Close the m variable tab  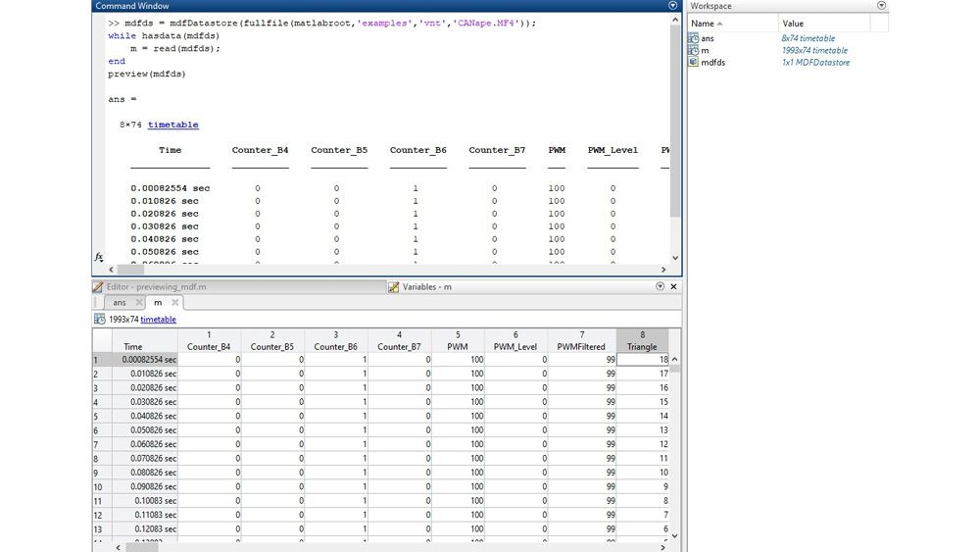point(173,303)
